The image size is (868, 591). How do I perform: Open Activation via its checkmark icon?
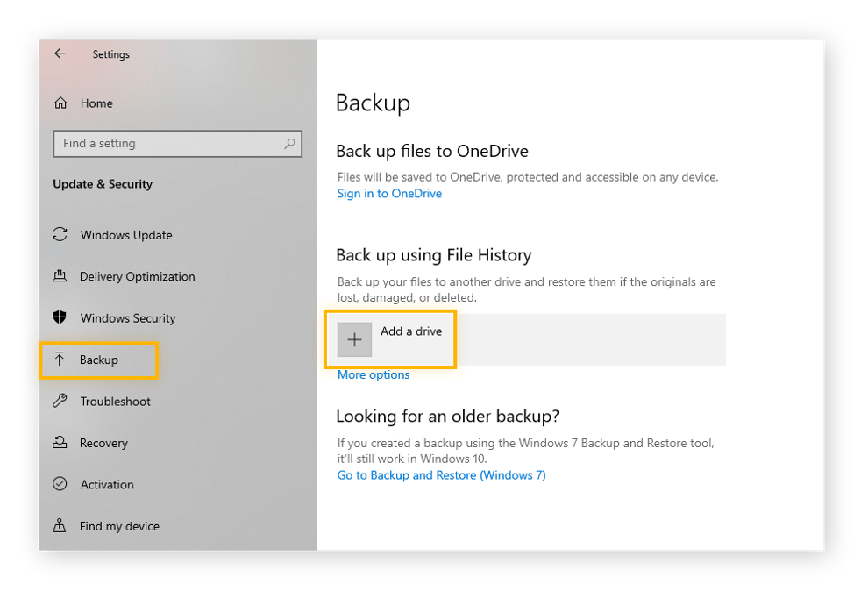click(60, 484)
